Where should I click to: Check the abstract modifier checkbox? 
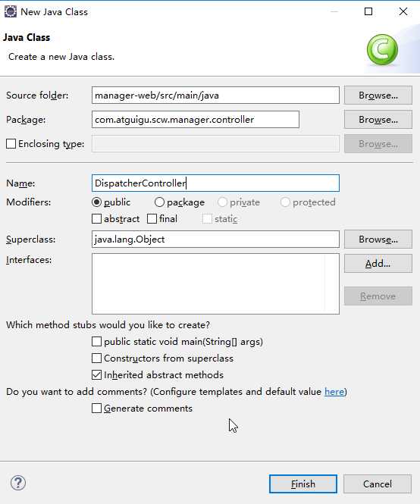pyautogui.click(x=96, y=219)
